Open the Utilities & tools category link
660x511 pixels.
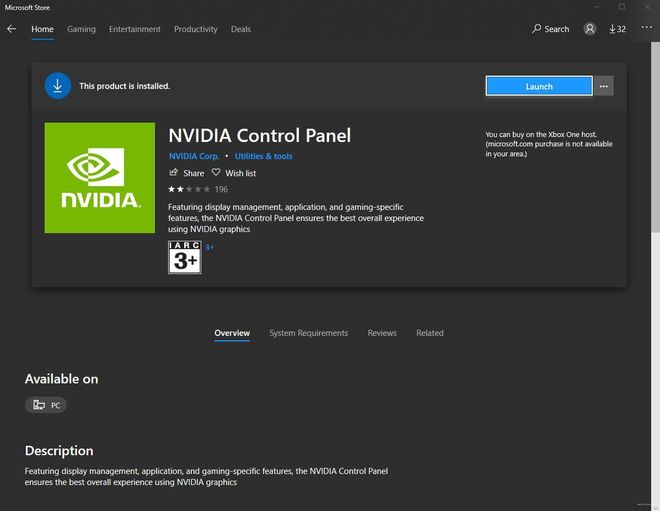(264, 156)
